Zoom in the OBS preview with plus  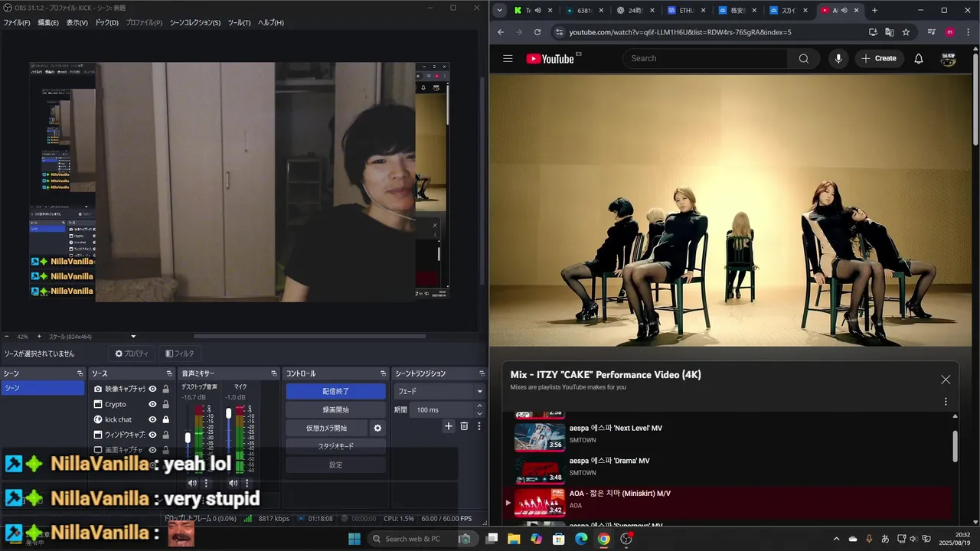39,336
